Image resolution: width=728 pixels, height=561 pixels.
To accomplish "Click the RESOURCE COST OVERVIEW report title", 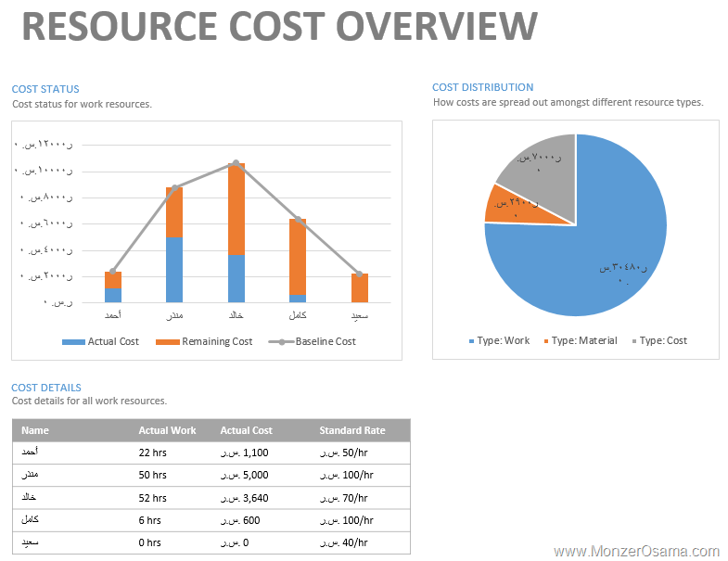I will 279,27.
